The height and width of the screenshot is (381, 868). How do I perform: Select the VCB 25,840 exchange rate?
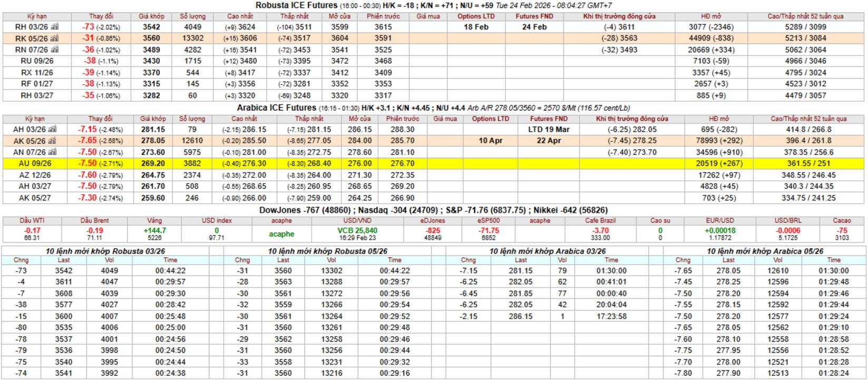point(357,230)
